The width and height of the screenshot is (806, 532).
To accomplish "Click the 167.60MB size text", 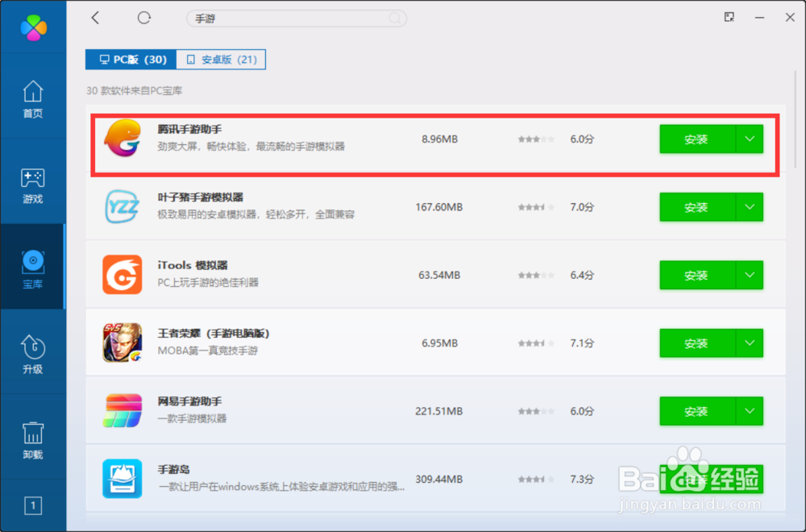I will [x=439, y=207].
